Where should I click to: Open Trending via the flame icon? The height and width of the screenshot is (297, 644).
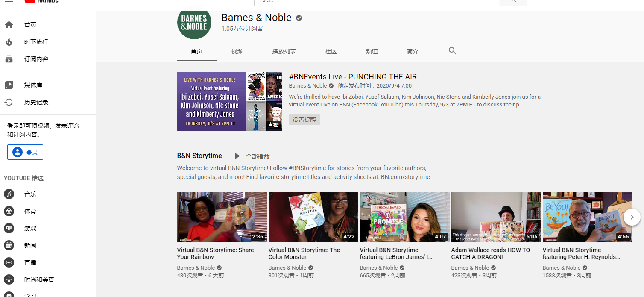point(9,42)
